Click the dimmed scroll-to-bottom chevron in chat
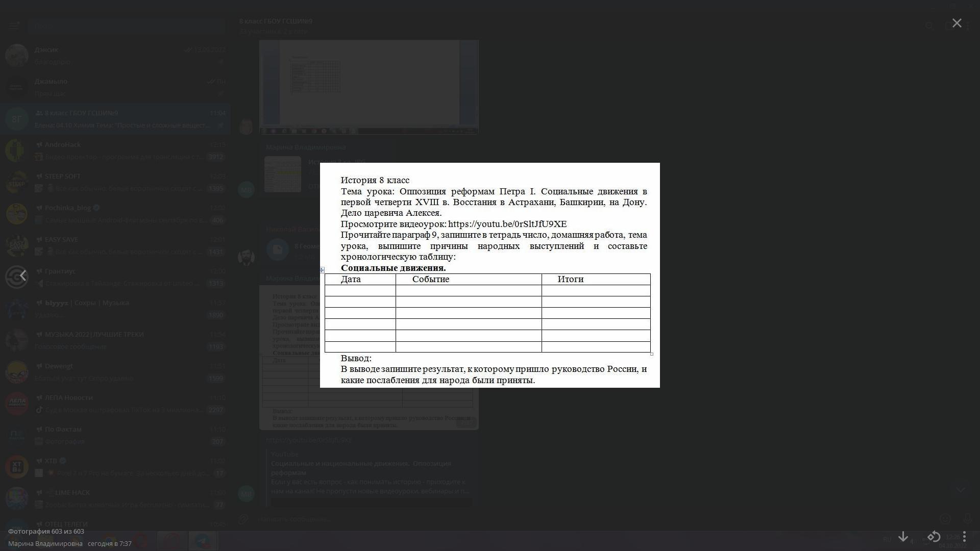 click(x=960, y=490)
